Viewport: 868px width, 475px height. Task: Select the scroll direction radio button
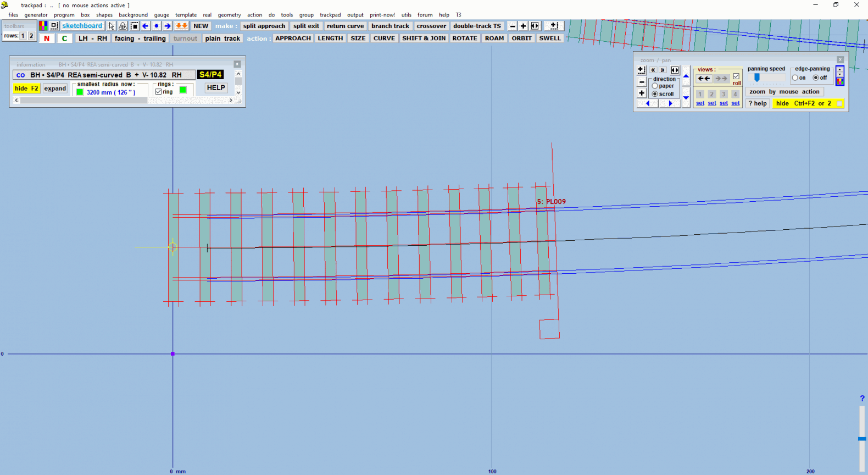[x=655, y=94]
